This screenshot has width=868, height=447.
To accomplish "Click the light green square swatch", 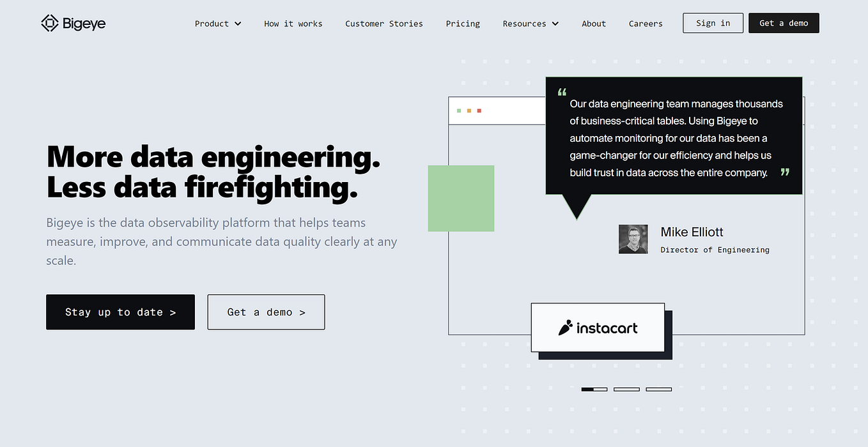I will click(461, 199).
